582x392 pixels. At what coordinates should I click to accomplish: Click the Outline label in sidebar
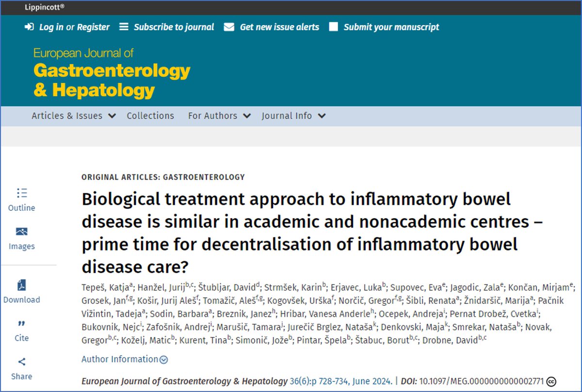pos(22,208)
